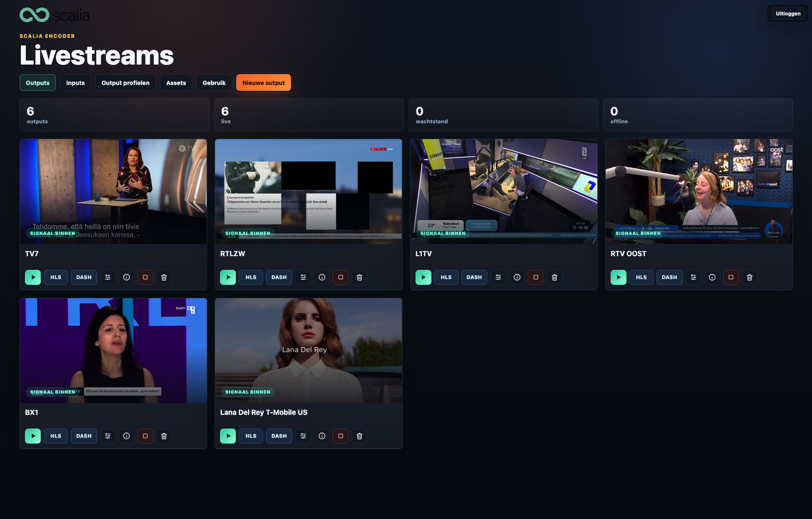Click the L1TV preview thumbnail
This screenshot has height=519, width=812.
click(x=504, y=192)
